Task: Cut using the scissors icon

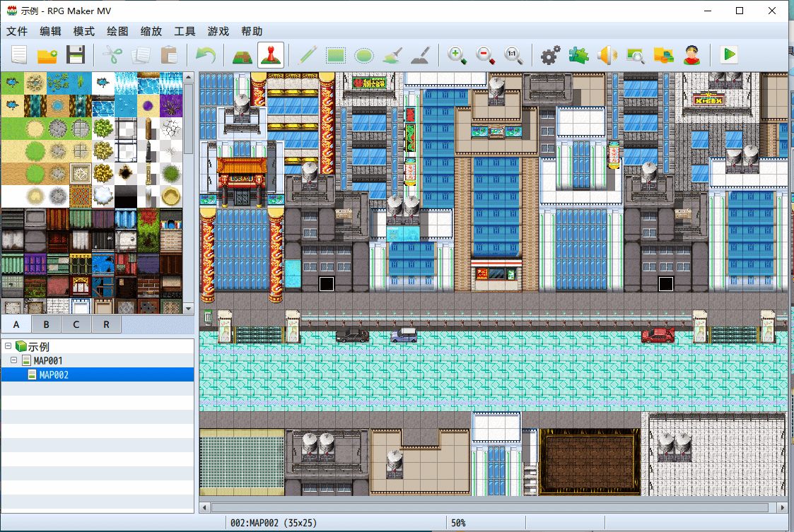Action: coord(112,54)
